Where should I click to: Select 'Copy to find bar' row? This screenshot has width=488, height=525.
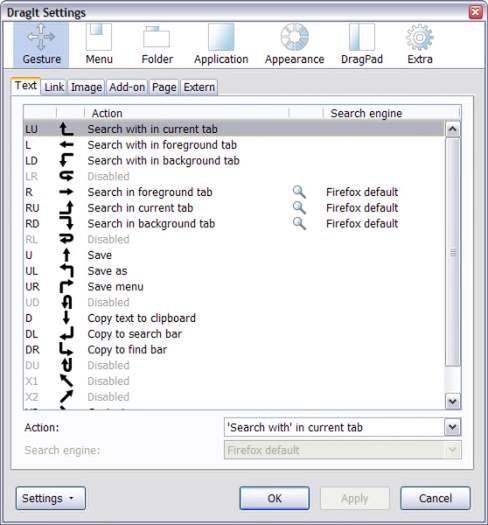pyautogui.click(x=234, y=349)
